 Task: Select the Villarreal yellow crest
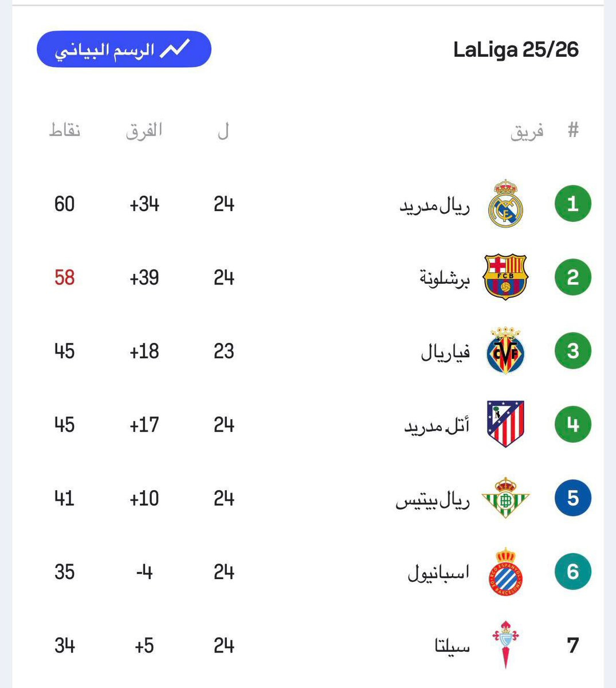point(505,351)
